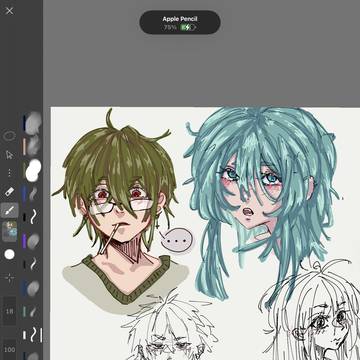The width and height of the screenshot is (360, 360).
Task: Open the three-dot more tools menu
Action: 9,173
